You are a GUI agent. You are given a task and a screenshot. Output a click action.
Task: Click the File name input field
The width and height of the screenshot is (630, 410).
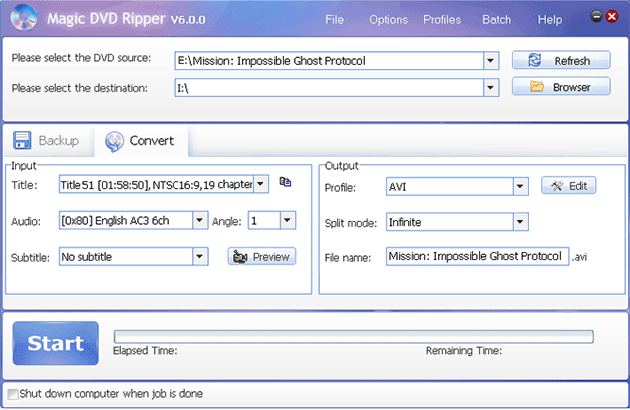coord(477,256)
